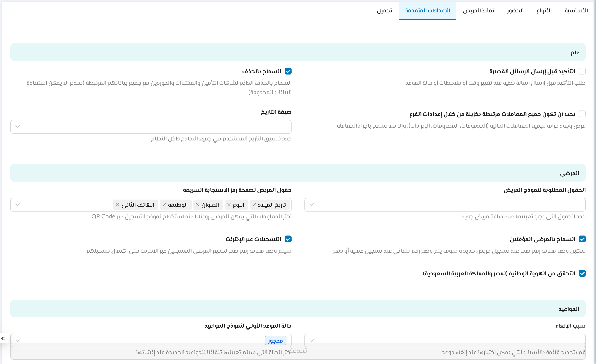Open the صيغة التاريخ dropdown
This screenshot has height=364, width=596.
[x=151, y=127]
